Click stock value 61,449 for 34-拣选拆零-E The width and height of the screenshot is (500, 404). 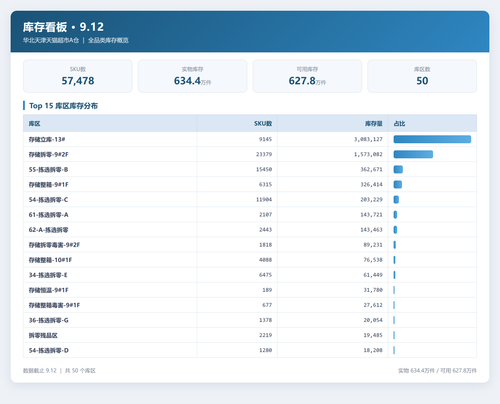click(373, 275)
